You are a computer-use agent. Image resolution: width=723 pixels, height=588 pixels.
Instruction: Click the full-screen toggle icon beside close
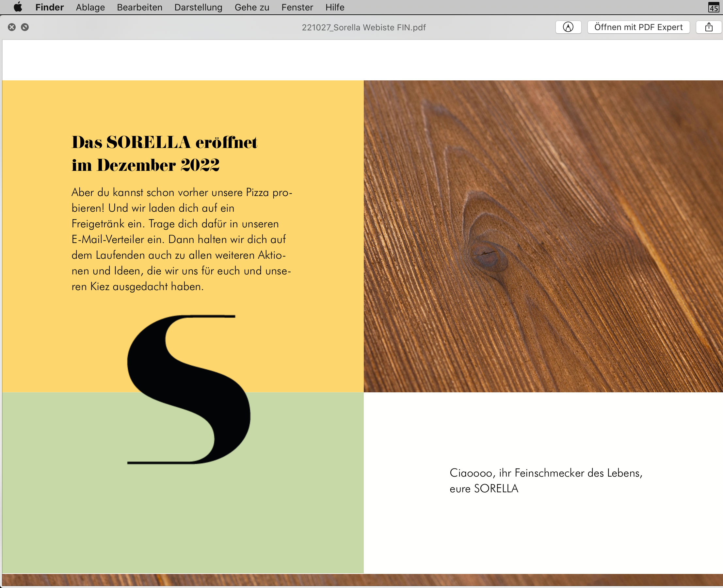point(25,27)
